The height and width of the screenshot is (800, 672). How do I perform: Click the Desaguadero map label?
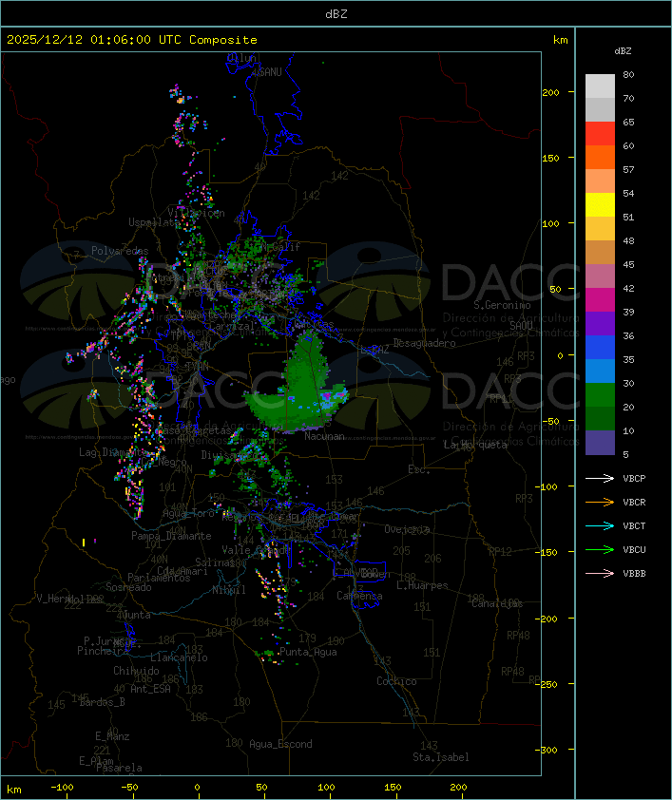[424, 343]
